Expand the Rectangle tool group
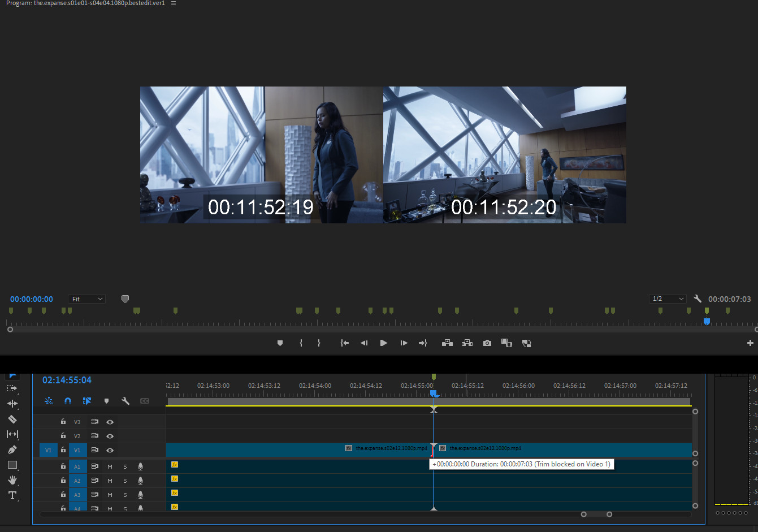The height and width of the screenshot is (532, 758). click(12, 465)
